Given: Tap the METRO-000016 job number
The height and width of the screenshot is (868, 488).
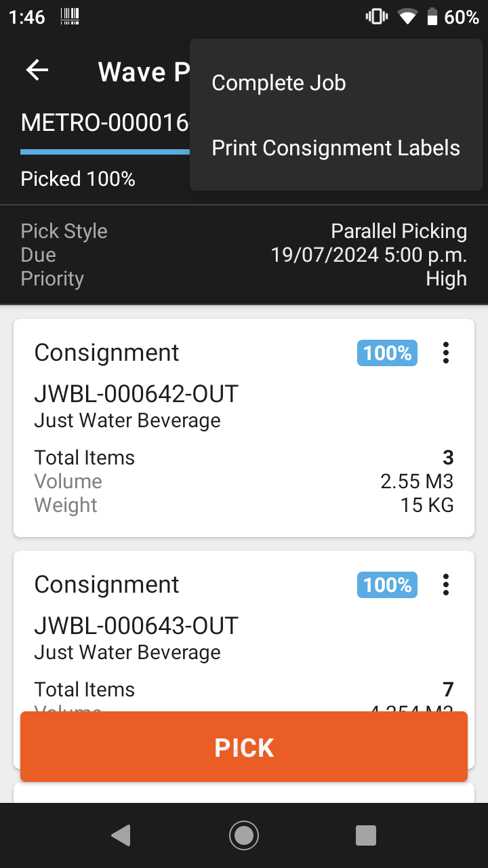Looking at the screenshot, I should click(105, 123).
